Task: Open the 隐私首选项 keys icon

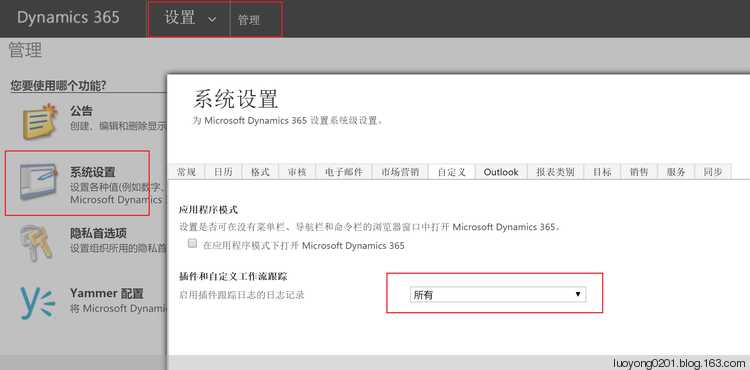Action: tap(37, 243)
